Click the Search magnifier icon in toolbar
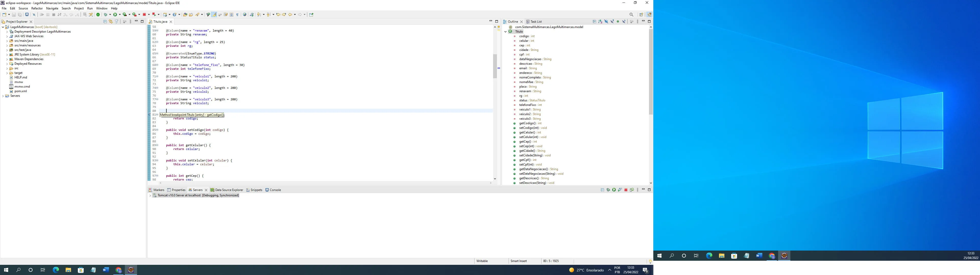This screenshot has width=980, height=275. point(632,15)
